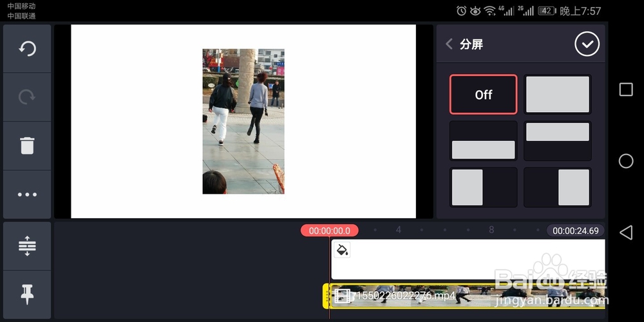Choose the left-half split layout
Viewport: 644px width, 322px height.
tap(484, 187)
